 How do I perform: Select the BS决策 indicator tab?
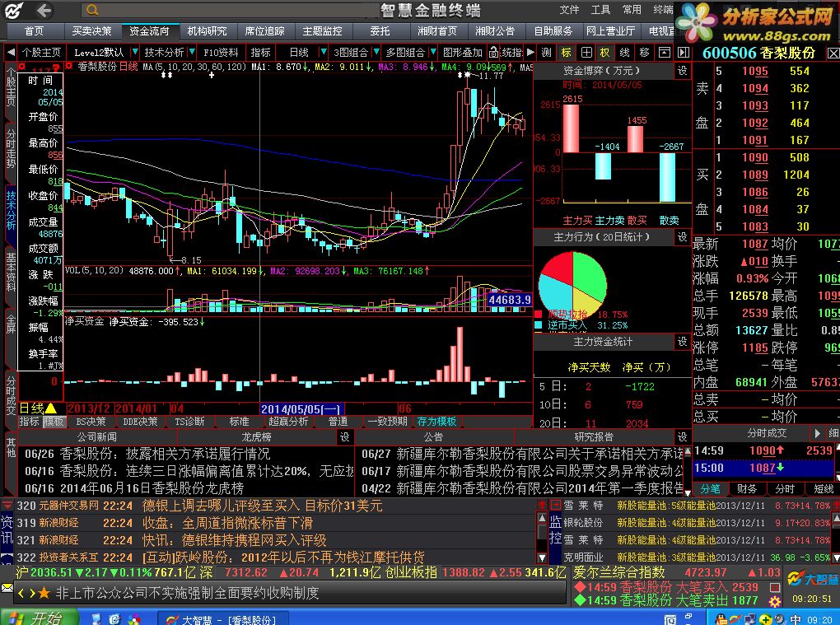coord(91,422)
